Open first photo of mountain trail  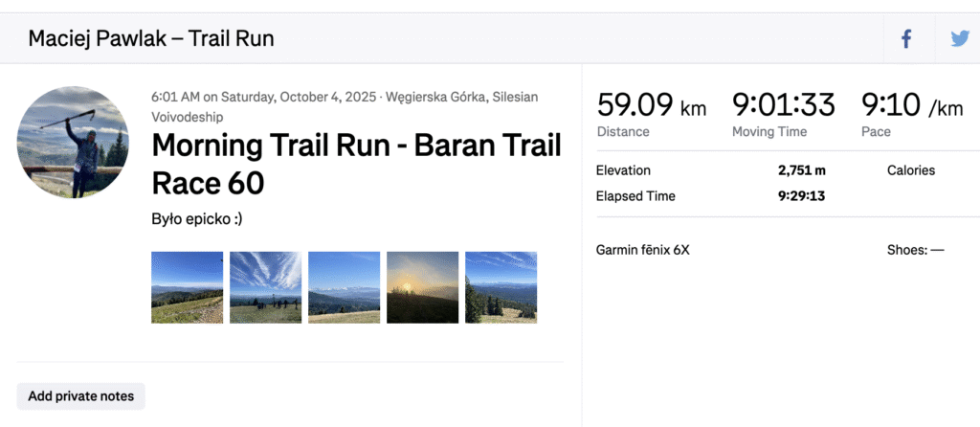187,287
